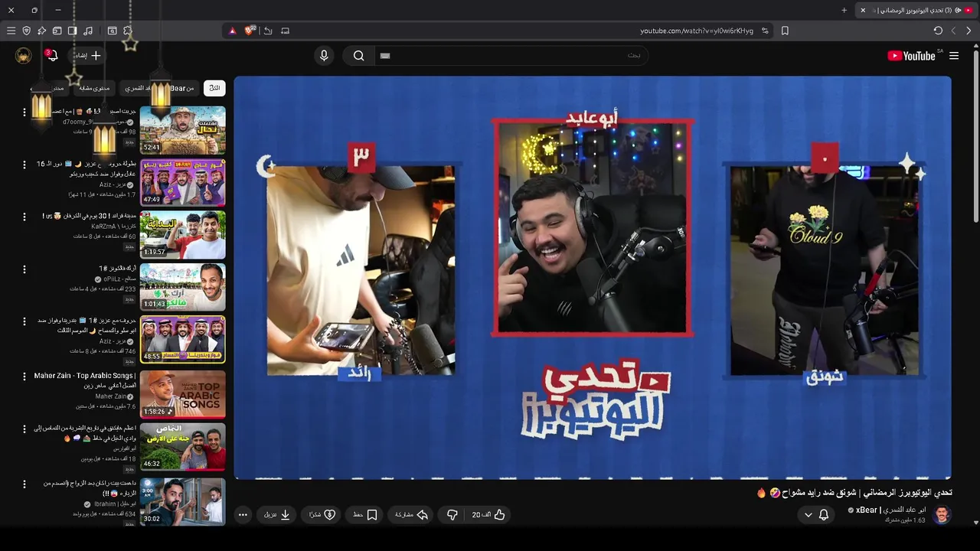Toggle the browser sidebar panel icon

point(72,31)
